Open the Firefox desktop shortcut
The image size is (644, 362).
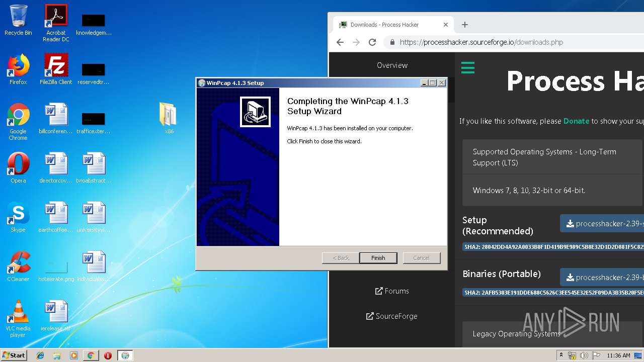coord(18,69)
